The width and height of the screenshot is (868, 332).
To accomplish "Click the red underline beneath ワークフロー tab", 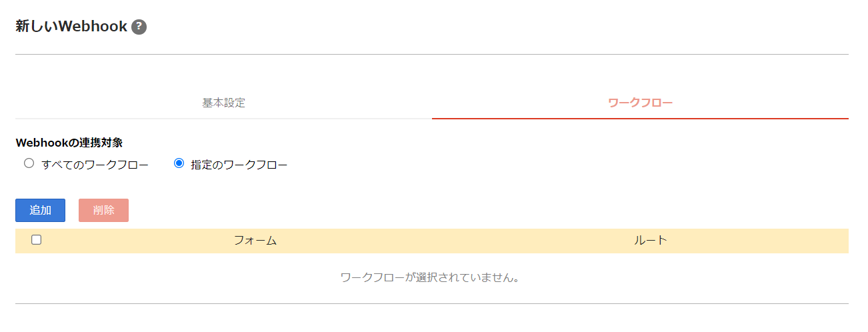I will (640, 119).
